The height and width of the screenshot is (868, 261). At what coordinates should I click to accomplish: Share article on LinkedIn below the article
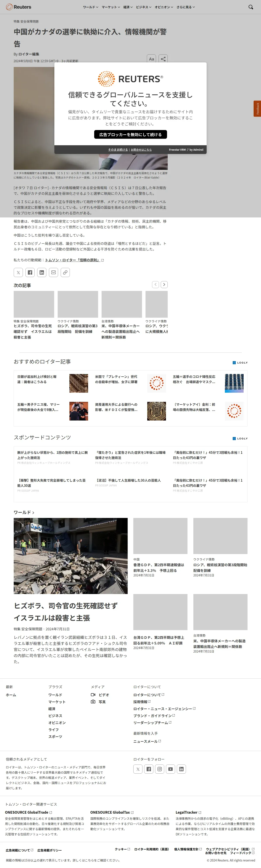click(42, 272)
